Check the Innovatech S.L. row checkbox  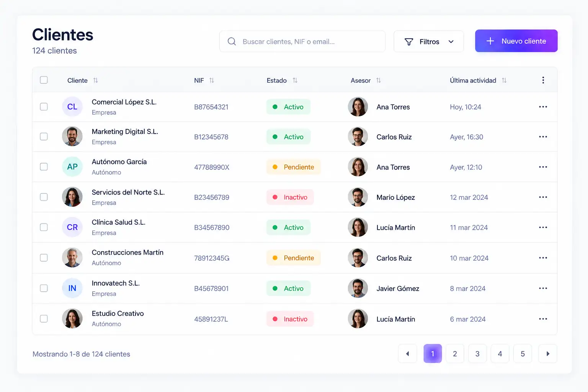(44, 288)
